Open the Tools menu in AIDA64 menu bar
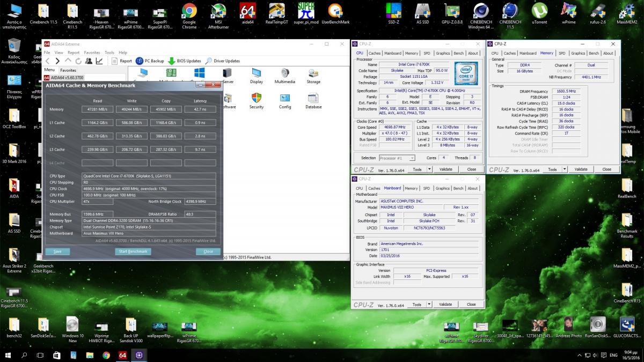The width and height of the screenshot is (644, 362). point(109,53)
